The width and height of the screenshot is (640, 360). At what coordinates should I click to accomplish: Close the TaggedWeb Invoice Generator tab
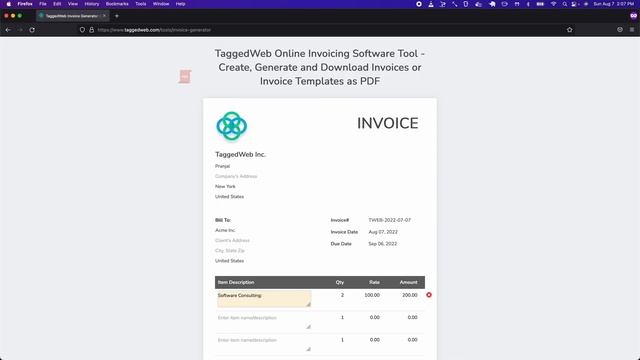pos(104,16)
